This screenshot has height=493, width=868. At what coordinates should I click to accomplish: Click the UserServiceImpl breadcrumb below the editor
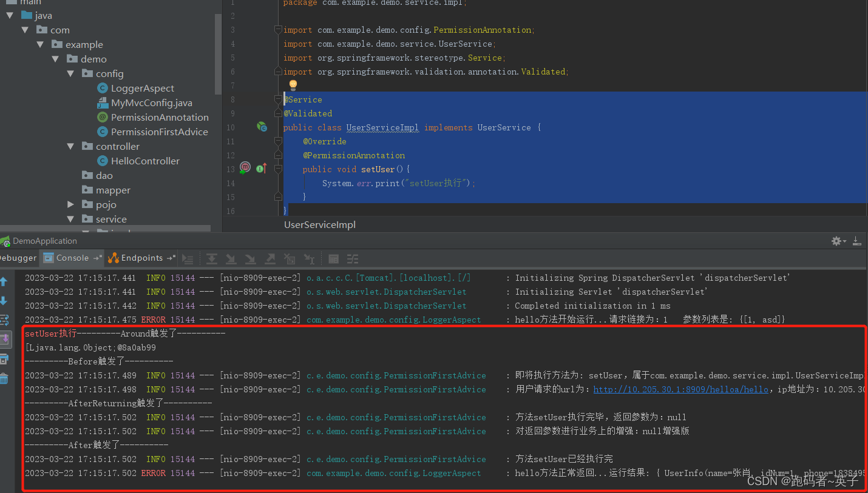(x=320, y=224)
